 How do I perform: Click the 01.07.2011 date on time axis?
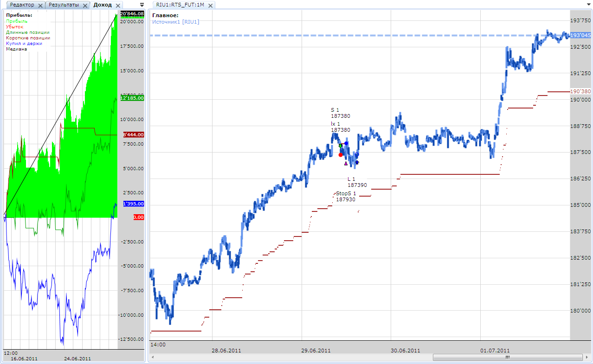click(494, 351)
